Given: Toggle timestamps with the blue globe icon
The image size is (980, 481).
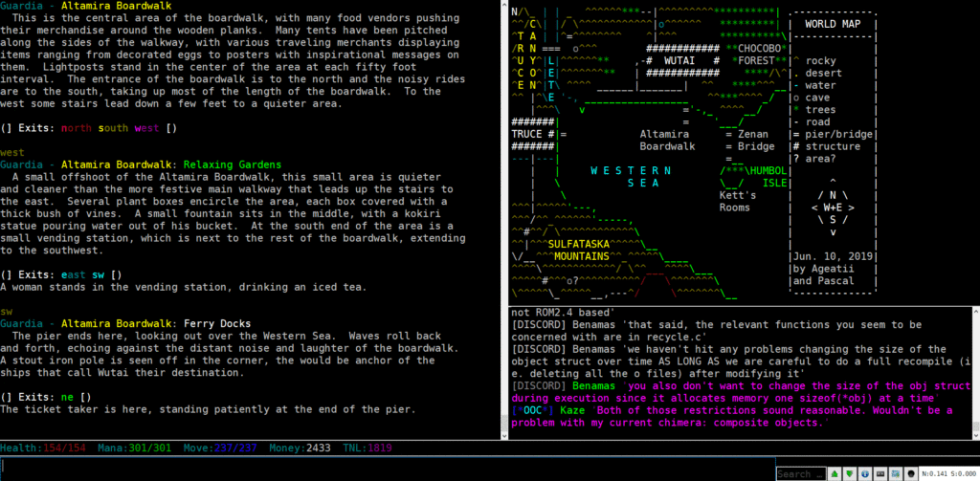Looking at the screenshot, I should [865, 474].
